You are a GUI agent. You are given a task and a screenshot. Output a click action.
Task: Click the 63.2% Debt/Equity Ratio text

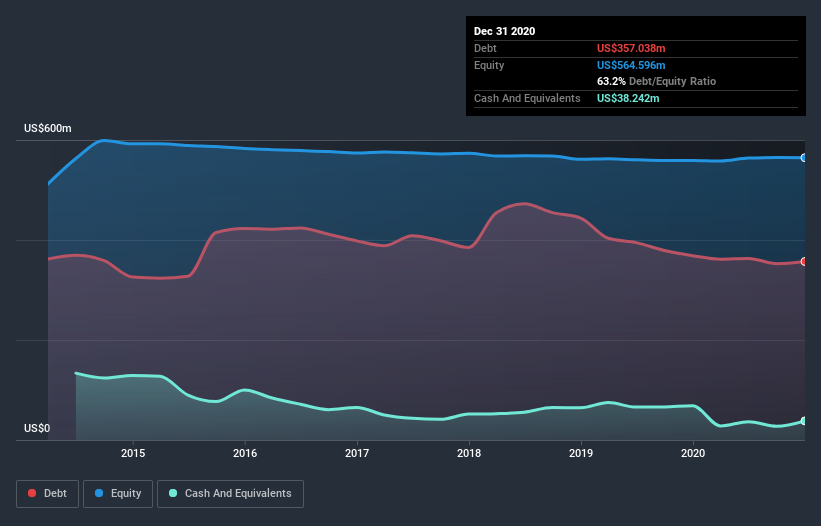coord(657,82)
